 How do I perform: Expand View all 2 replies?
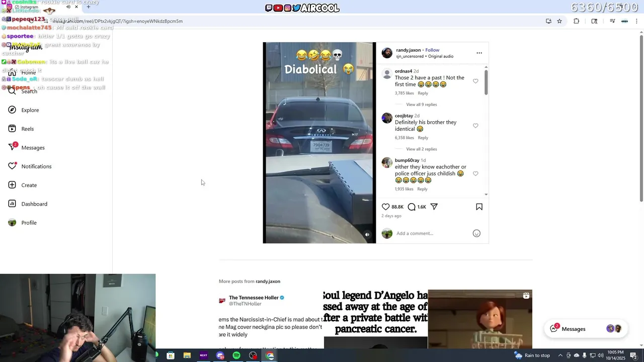(422, 149)
